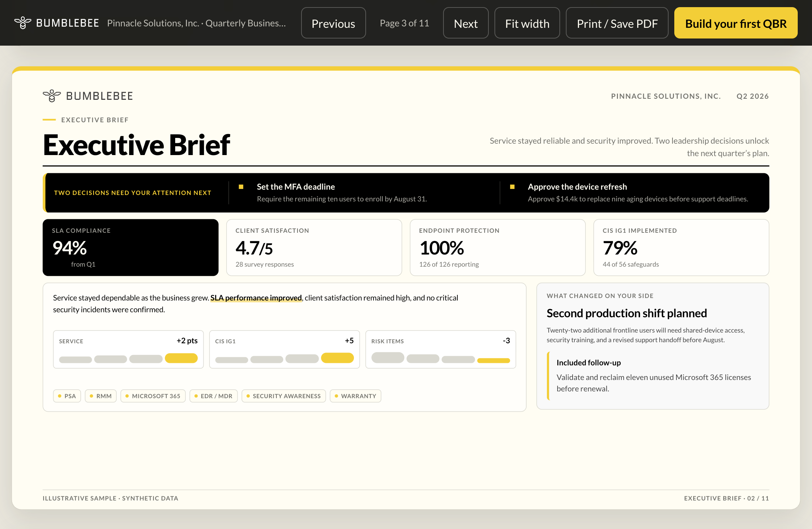Click the yellow bar in the Service trend

[181, 358]
